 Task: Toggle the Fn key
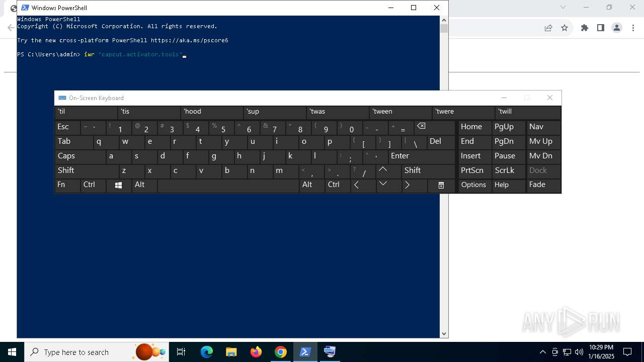coord(67,185)
